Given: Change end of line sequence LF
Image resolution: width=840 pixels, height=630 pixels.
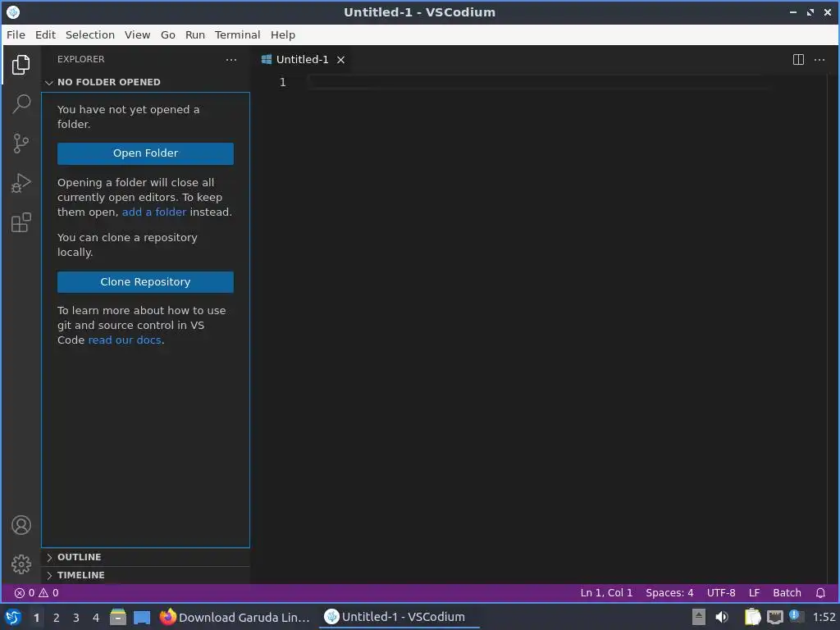Looking at the screenshot, I should click(x=755, y=593).
